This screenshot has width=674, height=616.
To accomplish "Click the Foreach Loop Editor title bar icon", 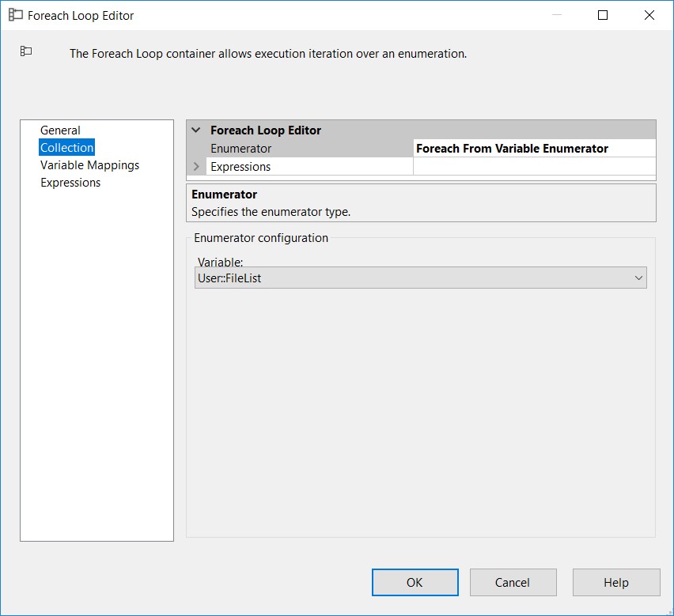I will [16, 15].
